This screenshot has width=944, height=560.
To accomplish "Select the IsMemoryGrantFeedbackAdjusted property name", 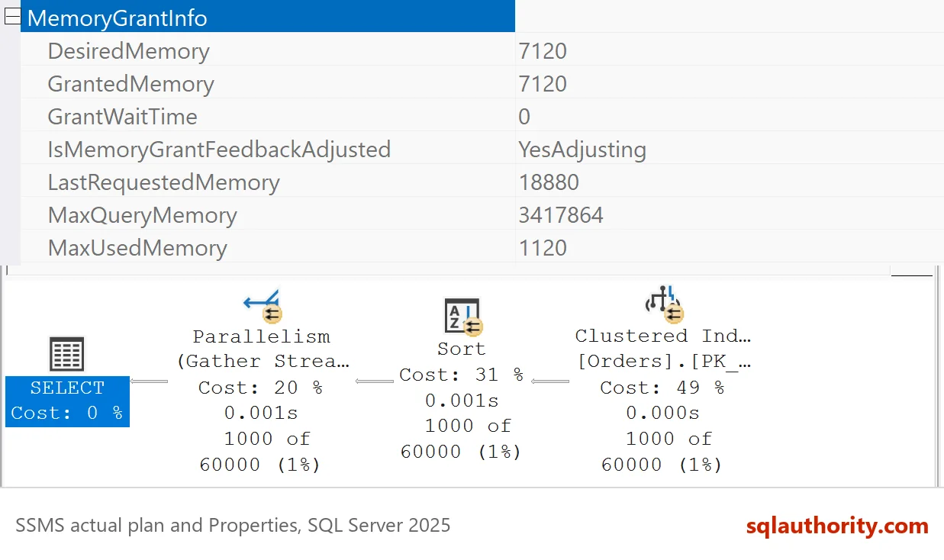I will tap(219, 150).
